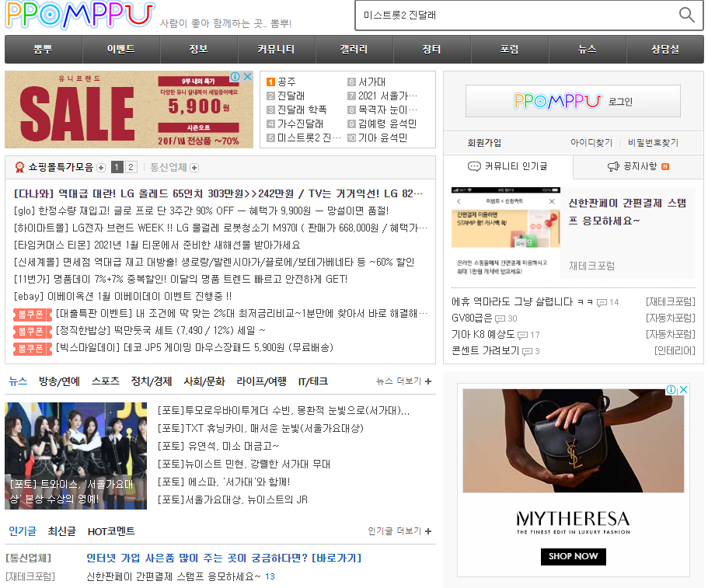Screen dimensions: 708x588
Task: Open the 뉴스 menu in navigation bar
Action: pos(587,49)
